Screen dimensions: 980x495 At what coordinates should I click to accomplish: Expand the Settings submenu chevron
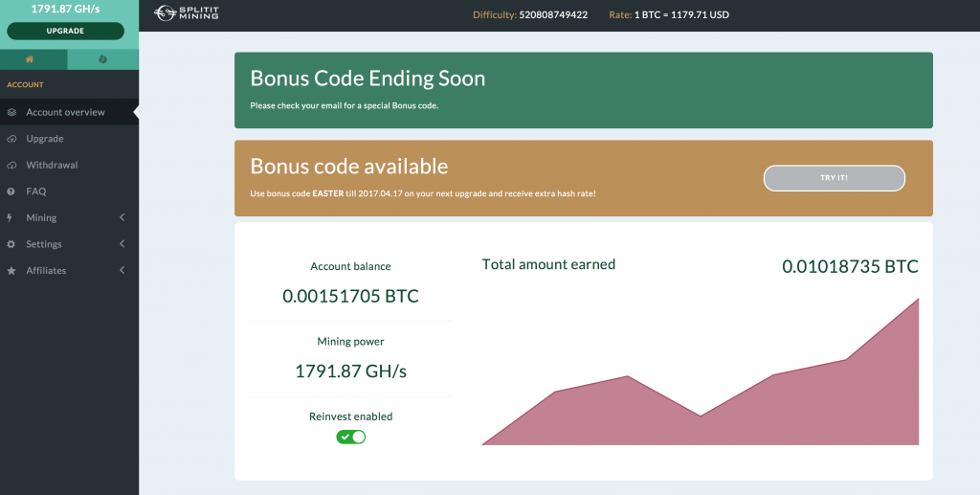point(122,244)
